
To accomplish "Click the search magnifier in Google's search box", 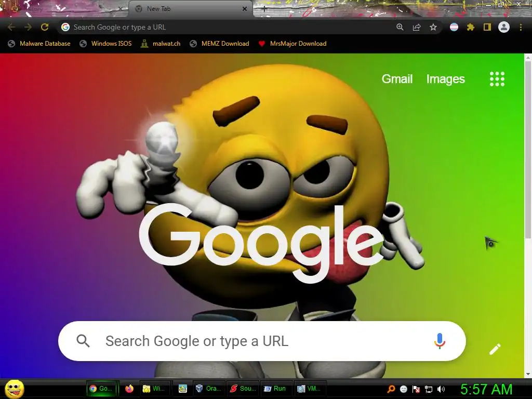I will (x=83, y=341).
